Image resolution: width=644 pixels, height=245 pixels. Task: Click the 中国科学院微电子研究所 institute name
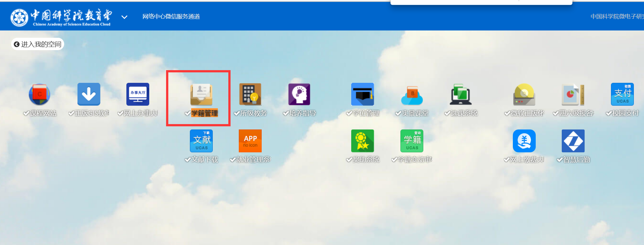617,17
